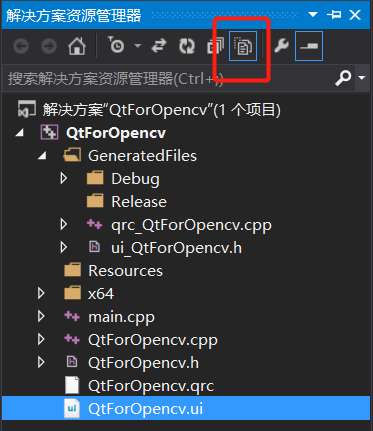The height and width of the screenshot is (431, 373).
Task: Expand main.cpp node
Action: (x=41, y=316)
